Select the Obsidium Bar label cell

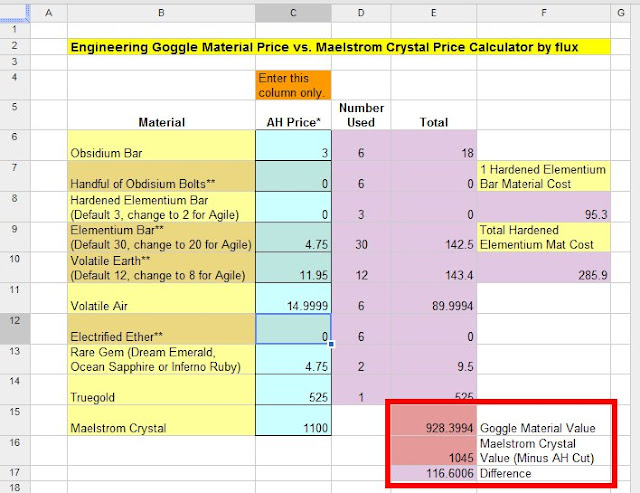click(x=161, y=145)
